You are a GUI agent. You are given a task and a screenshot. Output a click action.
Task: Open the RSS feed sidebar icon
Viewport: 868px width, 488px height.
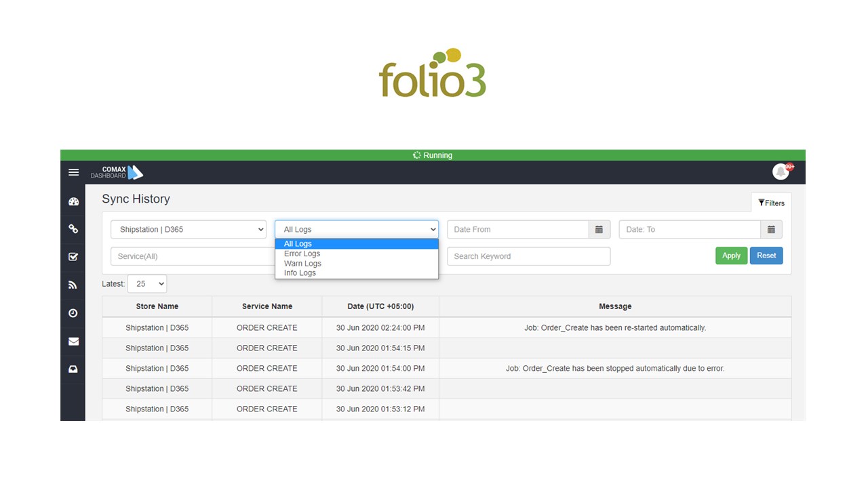(x=73, y=285)
